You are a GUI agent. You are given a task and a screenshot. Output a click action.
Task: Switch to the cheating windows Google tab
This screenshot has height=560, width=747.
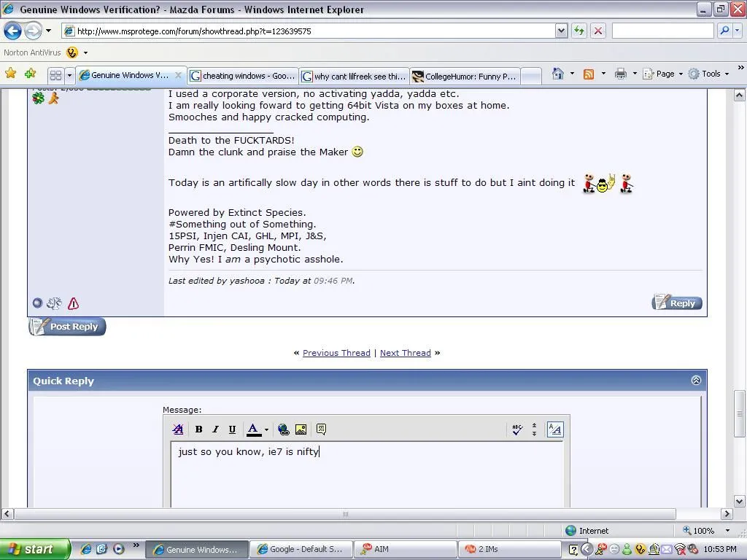[241, 75]
